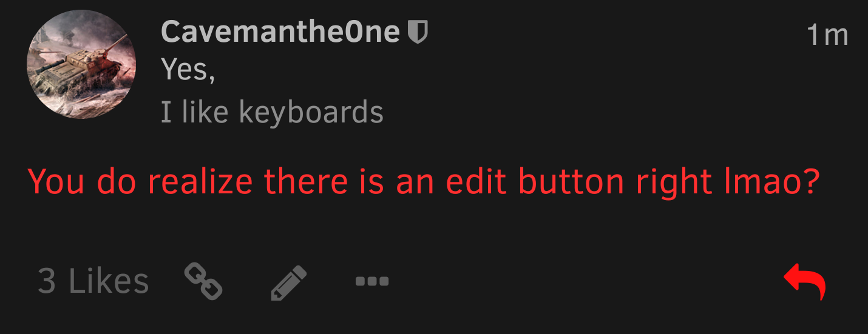The image size is (868, 334).
Task: Click the circular tank profile image
Action: point(81,64)
